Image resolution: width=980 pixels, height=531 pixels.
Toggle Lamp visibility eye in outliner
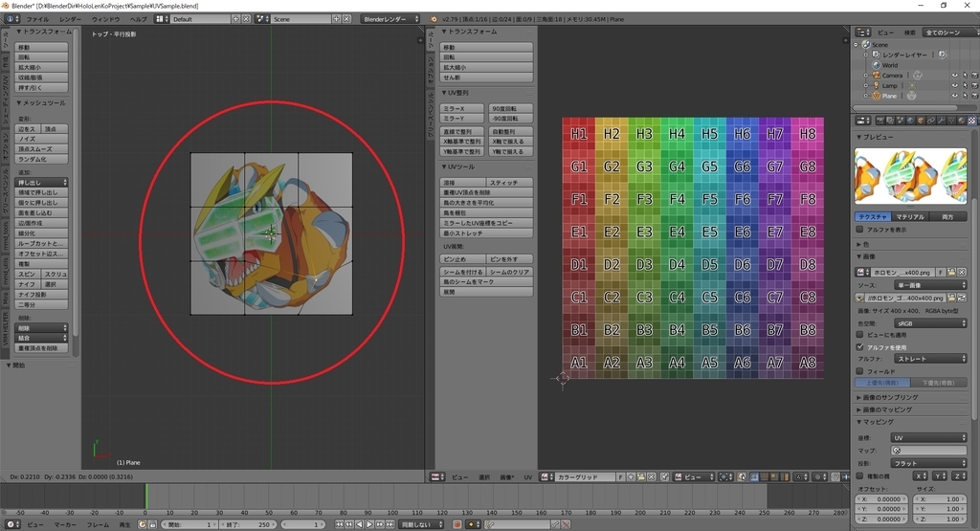955,85
